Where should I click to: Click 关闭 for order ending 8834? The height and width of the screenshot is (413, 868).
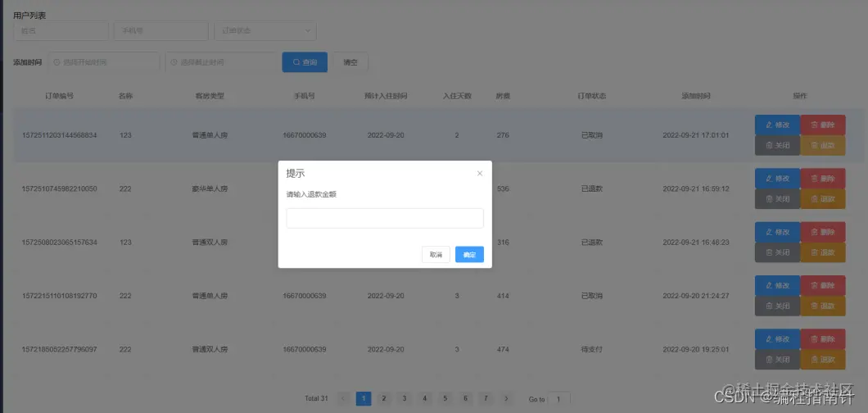(777, 145)
